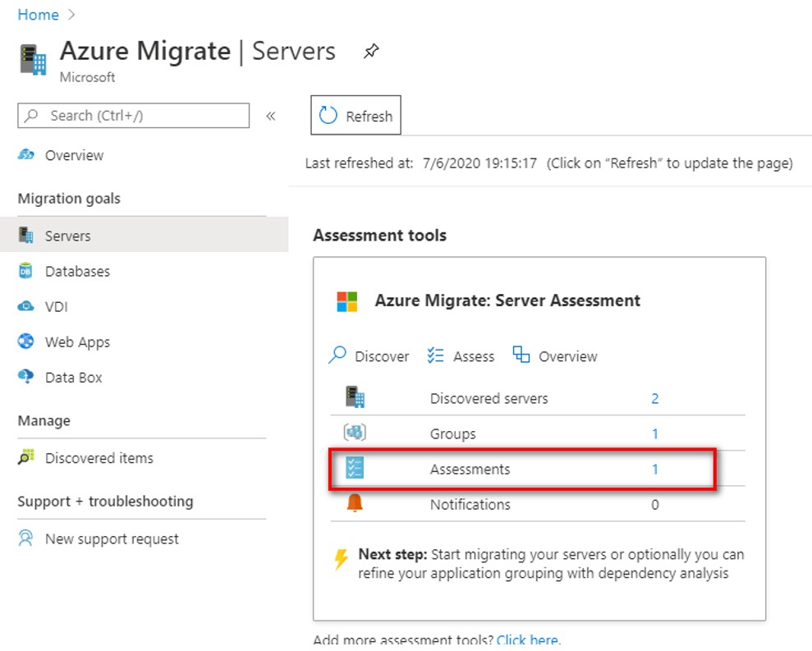
Task: Collapse the sidebar with double chevron
Action: 270,116
